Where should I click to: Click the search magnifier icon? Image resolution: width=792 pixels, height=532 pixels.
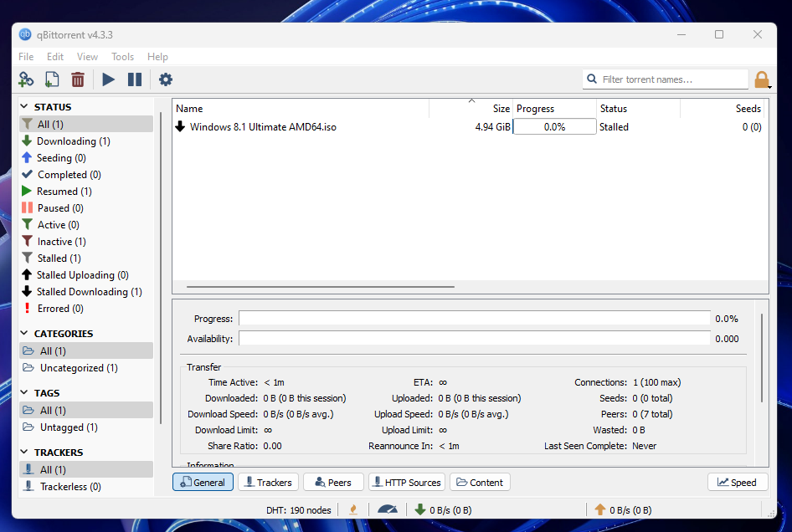click(592, 79)
